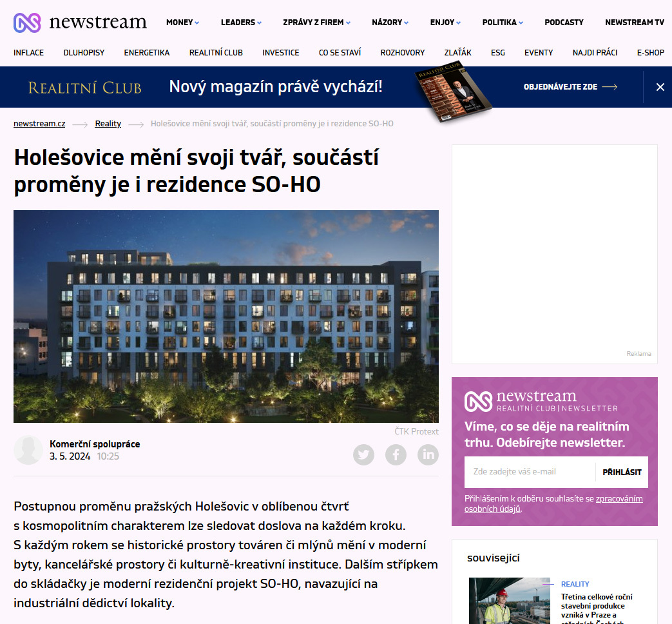This screenshot has width=672, height=624.
Task: Open Newstream TV section
Action: pyautogui.click(x=634, y=23)
